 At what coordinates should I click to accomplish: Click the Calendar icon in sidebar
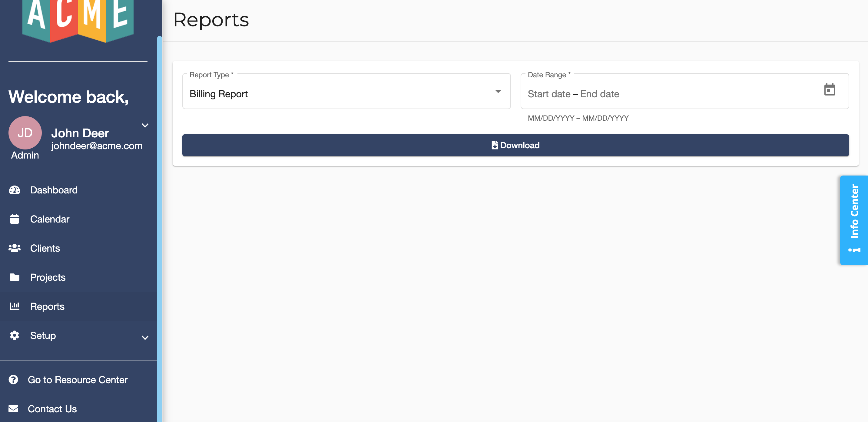tap(15, 219)
